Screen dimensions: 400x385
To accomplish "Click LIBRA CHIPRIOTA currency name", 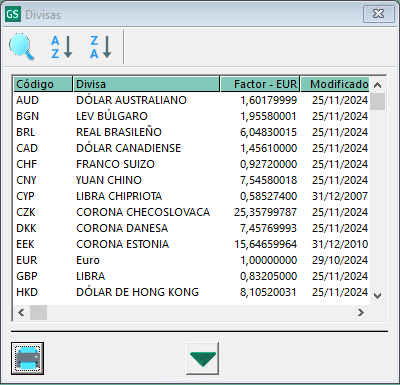I will point(119,196).
